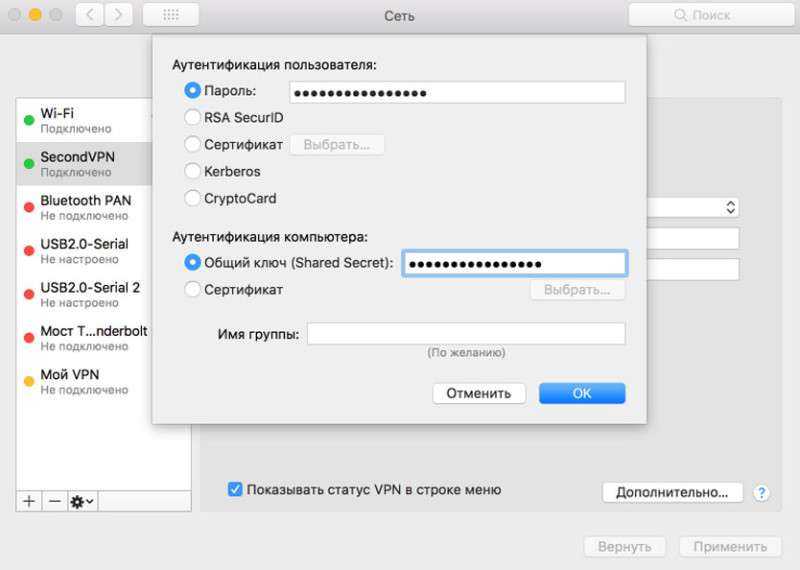Screen dimensions: 800x570
Task: Open Дополнительно advanced settings
Action: [x=672, y=492]
